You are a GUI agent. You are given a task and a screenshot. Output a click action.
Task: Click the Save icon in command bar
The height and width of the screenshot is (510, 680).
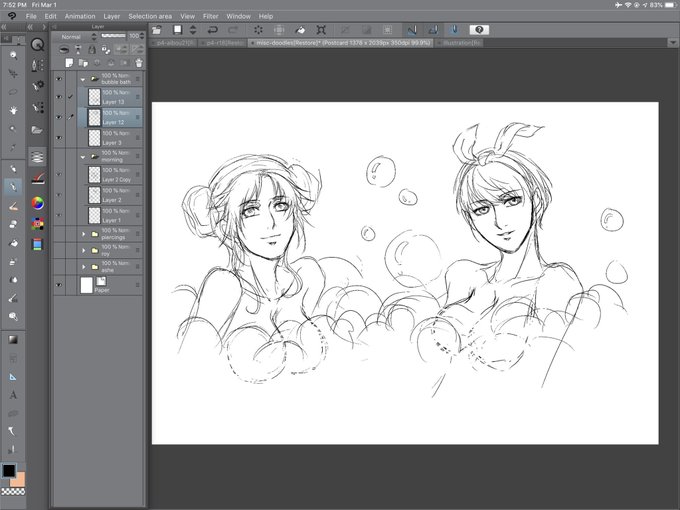177,29
